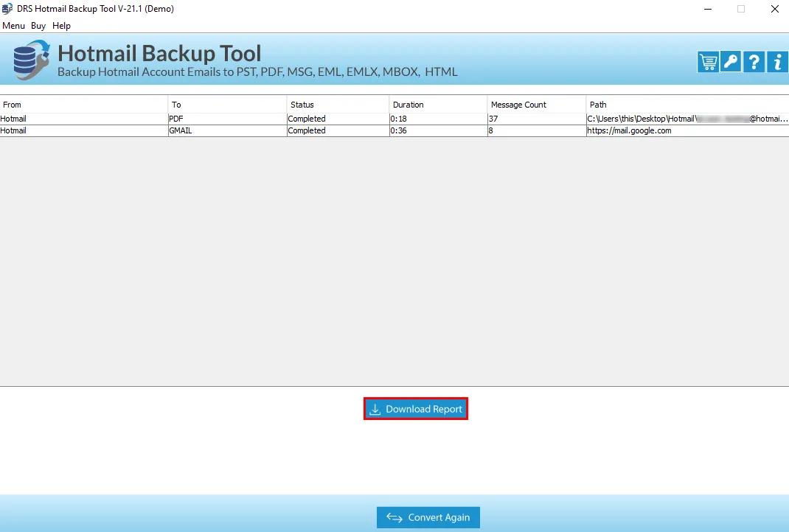
Task: Click the message count 8 cell
Action: click(537, 130)
